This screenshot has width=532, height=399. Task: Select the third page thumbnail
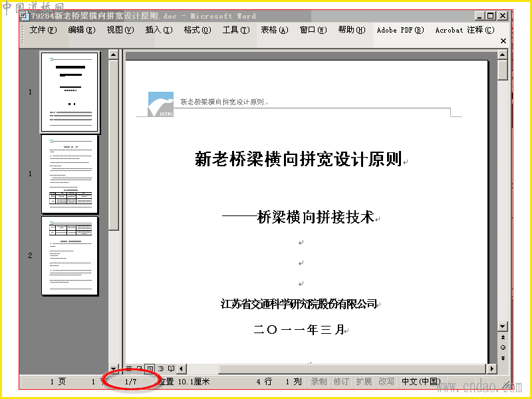(70, 256)
